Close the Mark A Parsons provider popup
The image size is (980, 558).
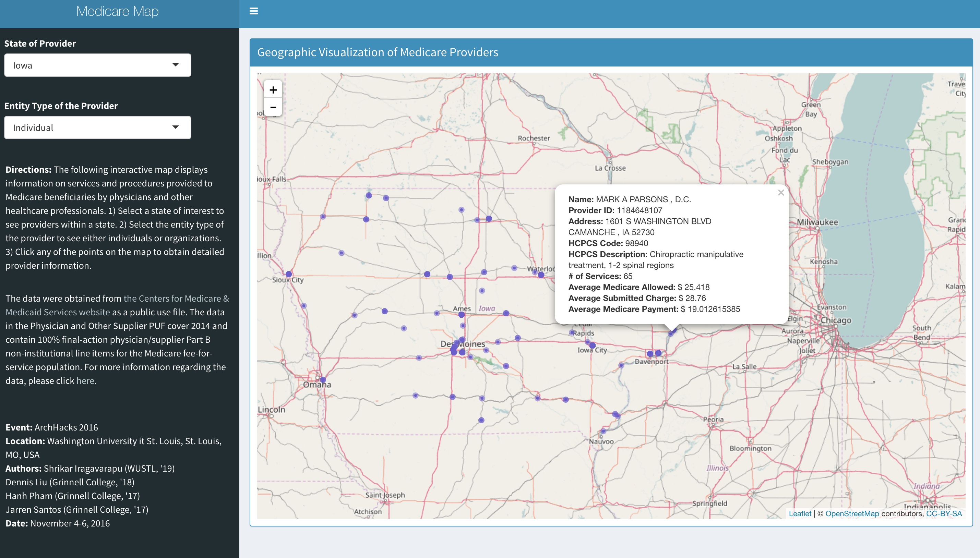click(781, 193)
